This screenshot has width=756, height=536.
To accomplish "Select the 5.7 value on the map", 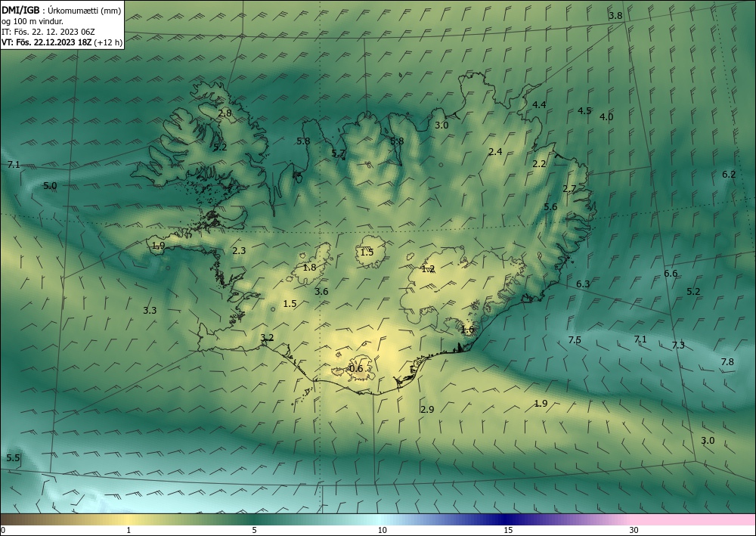I will point(339,153).
